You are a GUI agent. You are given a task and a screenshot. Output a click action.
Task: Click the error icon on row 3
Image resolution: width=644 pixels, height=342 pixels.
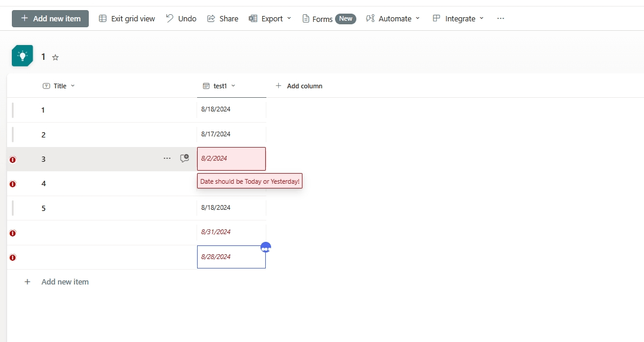coord(13,159)
